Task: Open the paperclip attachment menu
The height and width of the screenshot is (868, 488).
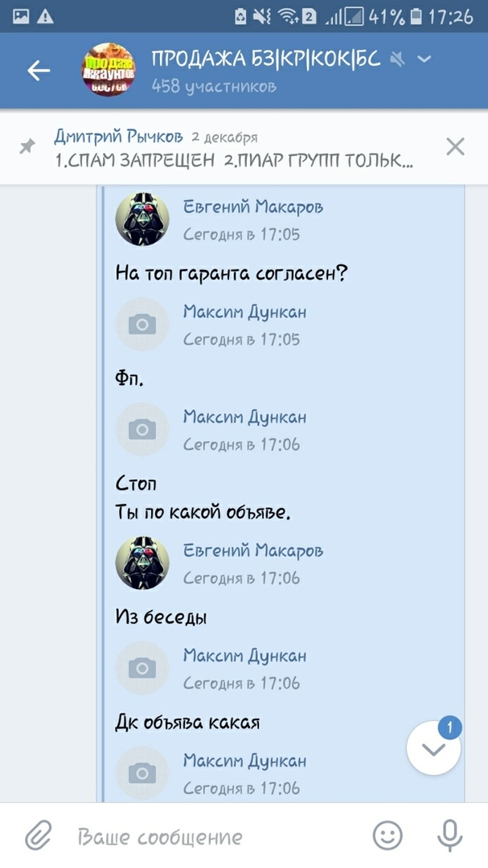Action: point(39,835)
